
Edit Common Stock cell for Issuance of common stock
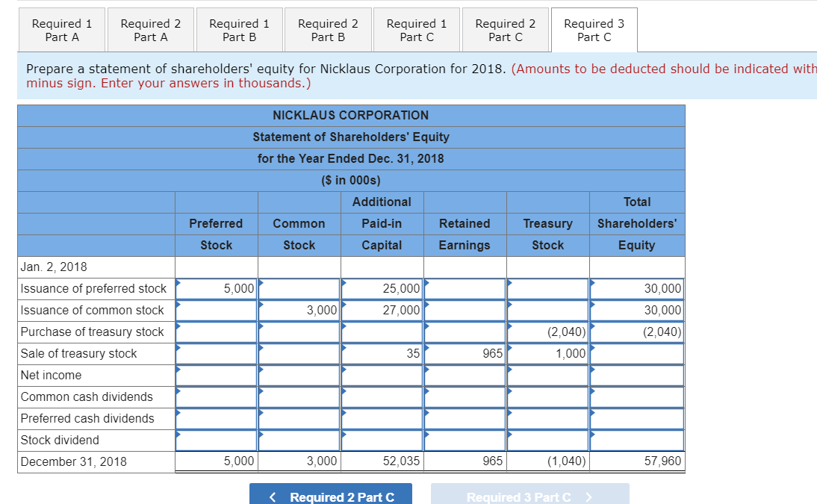(299, 311)
